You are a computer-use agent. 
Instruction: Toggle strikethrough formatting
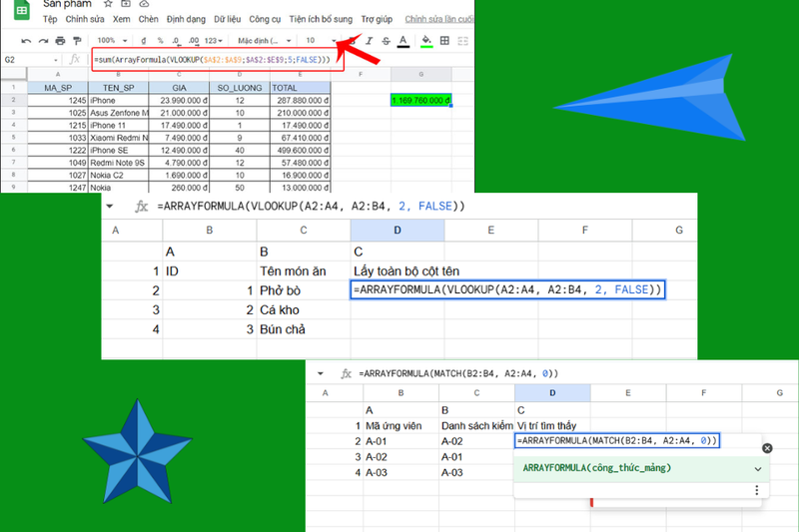point(386,41)
